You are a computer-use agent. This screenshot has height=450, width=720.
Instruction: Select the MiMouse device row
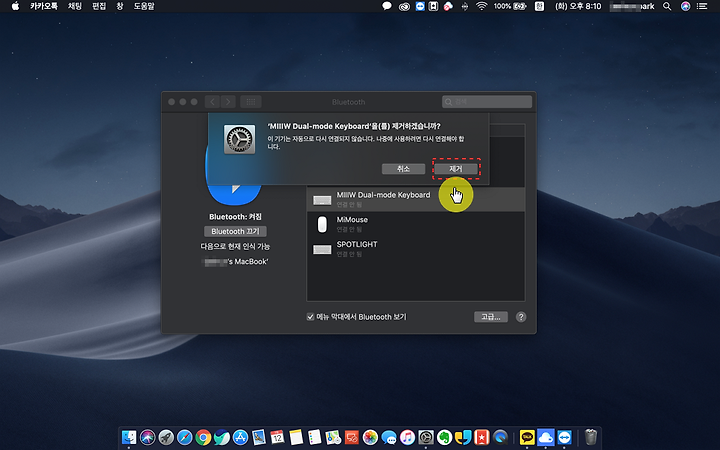pyautogui.click(x=416, y=224)
